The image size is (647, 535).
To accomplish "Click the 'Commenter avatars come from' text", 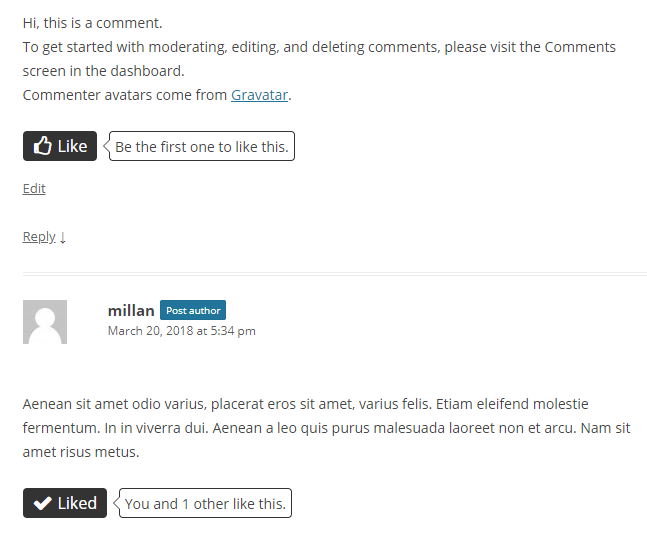I will coord(125,95).
